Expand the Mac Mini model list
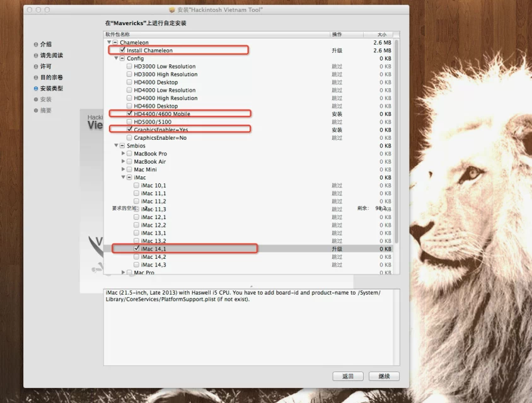Screen dimensions: 532x403 pyautogui.click(x=123, y=169)
